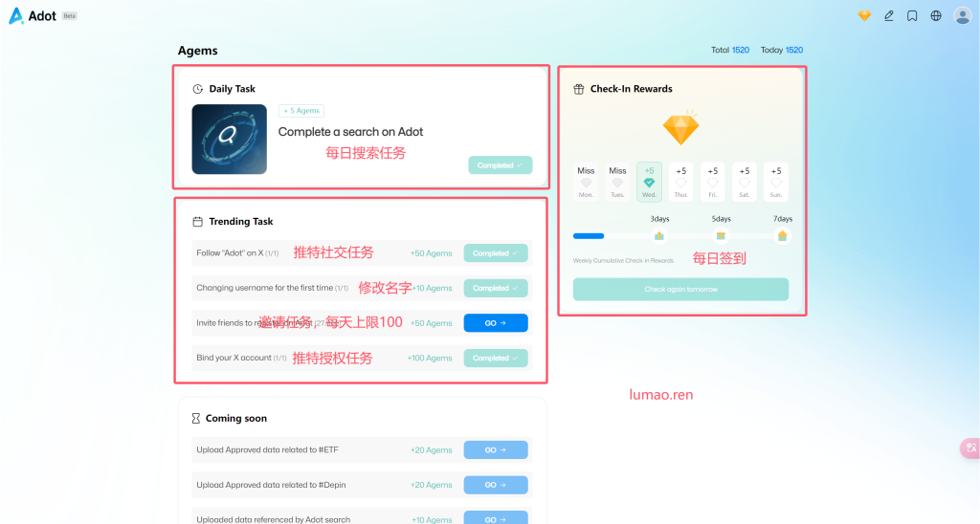980x524 pixels.
Task: Click the Daily Task search thumbnail image
Action: coord(230,140)
